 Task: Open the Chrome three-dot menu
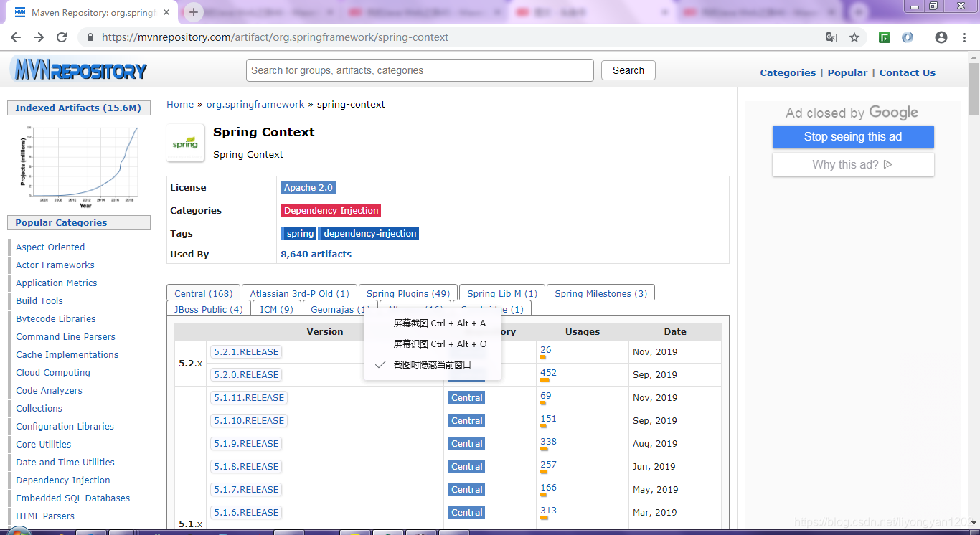(x=963, y=37)
